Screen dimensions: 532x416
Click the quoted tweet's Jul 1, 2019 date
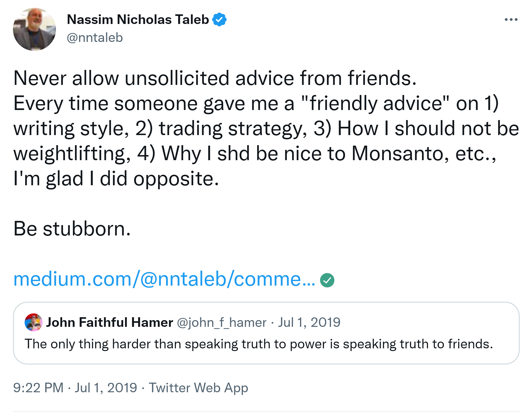point(309,322)
